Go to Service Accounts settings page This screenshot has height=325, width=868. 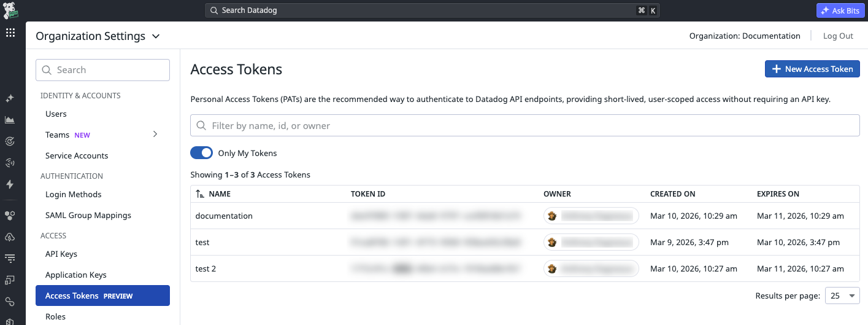tap(77, 155)
